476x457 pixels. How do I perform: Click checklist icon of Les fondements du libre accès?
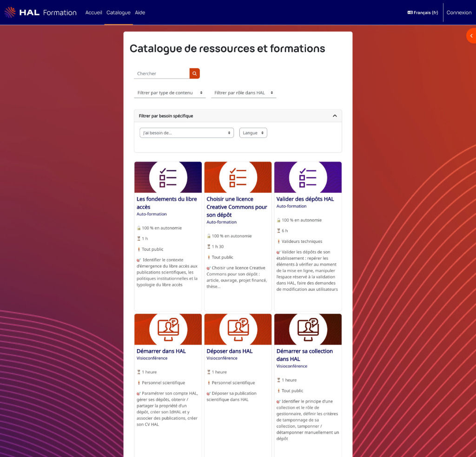(x=168, y=177)
